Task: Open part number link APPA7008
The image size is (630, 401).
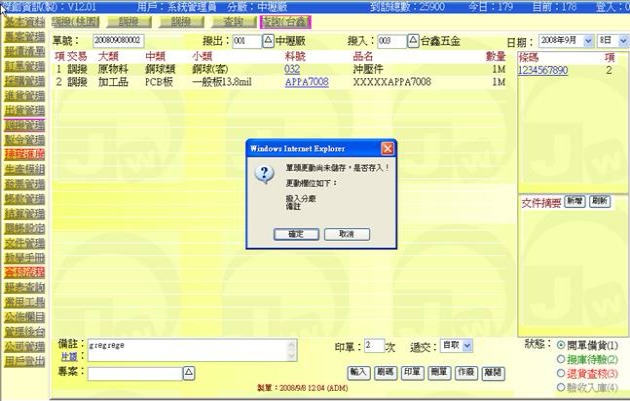Action: [x=305, y=82]
